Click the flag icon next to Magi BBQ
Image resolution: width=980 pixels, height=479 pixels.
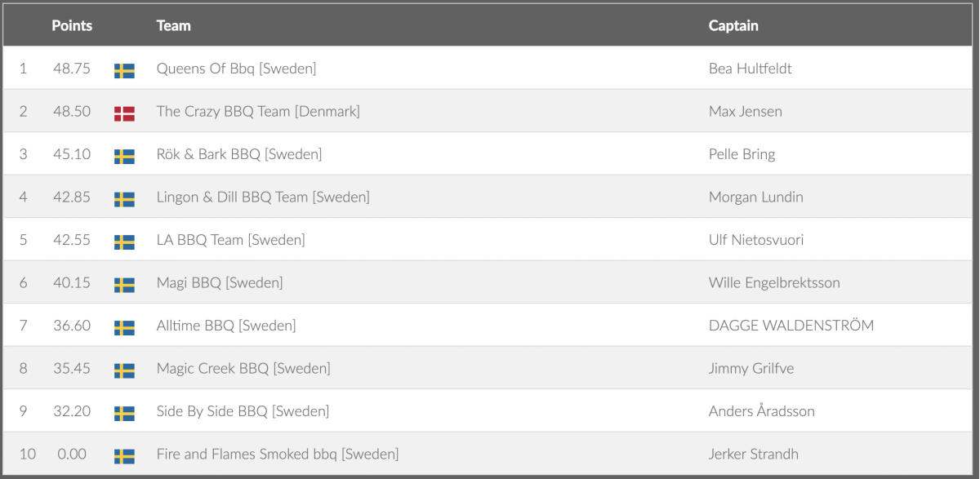124,285
